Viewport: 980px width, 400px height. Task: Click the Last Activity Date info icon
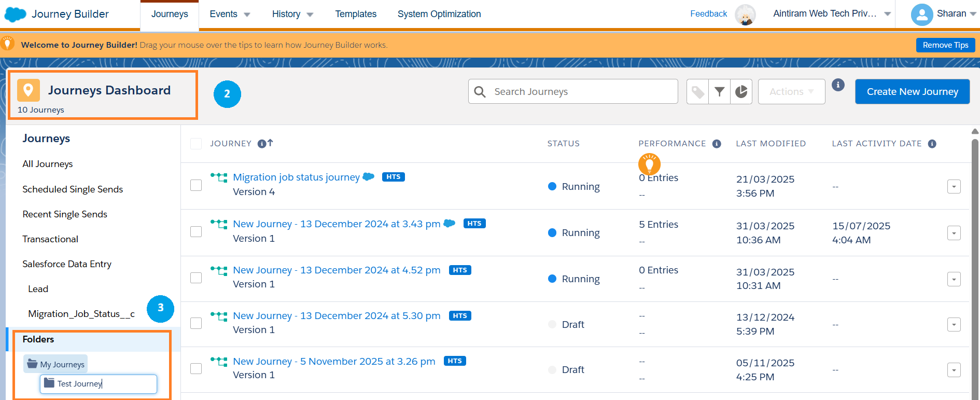pos(932,144)
